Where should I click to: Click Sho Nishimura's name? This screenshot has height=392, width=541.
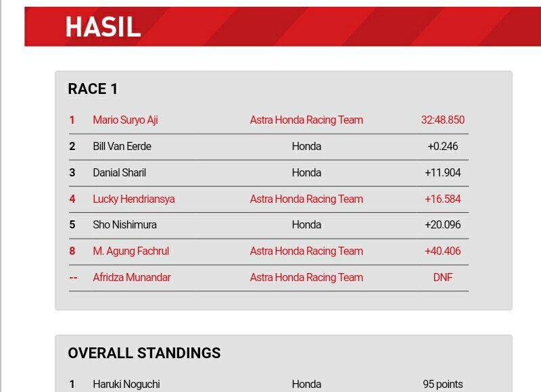[x=124, y=225]
